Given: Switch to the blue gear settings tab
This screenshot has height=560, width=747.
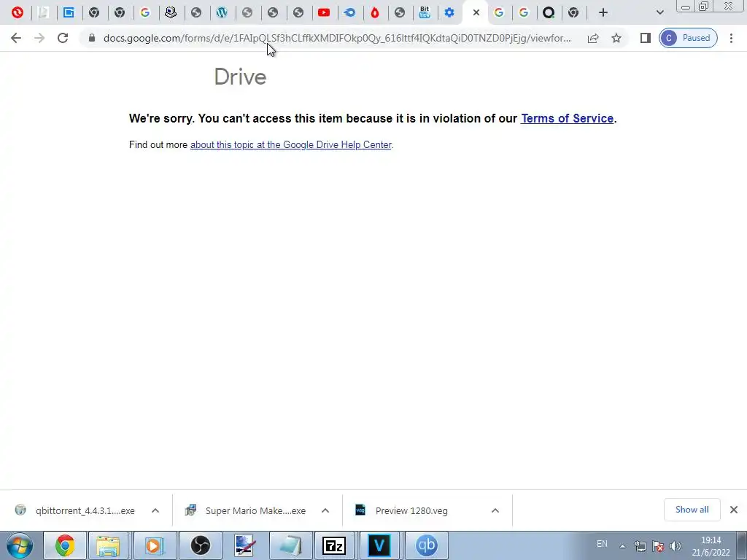Looking at the screenshot, I should [x=449, y=13].
